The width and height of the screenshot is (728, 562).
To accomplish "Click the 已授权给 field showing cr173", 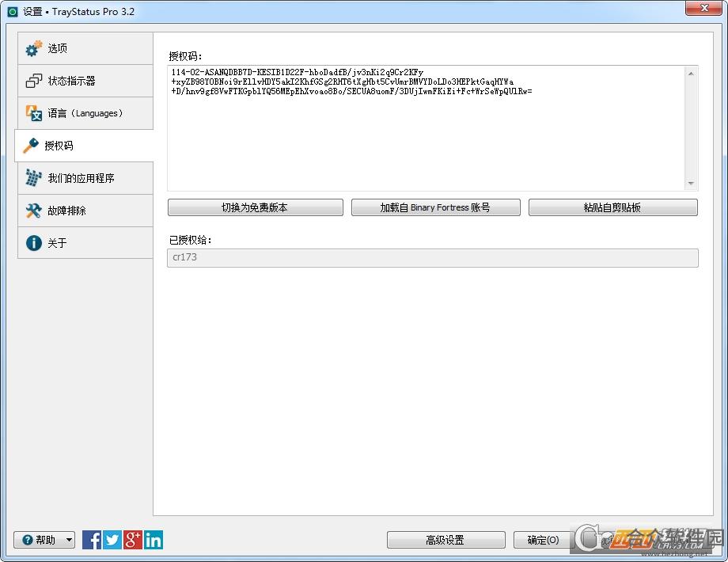I will (x=433, y=258).
